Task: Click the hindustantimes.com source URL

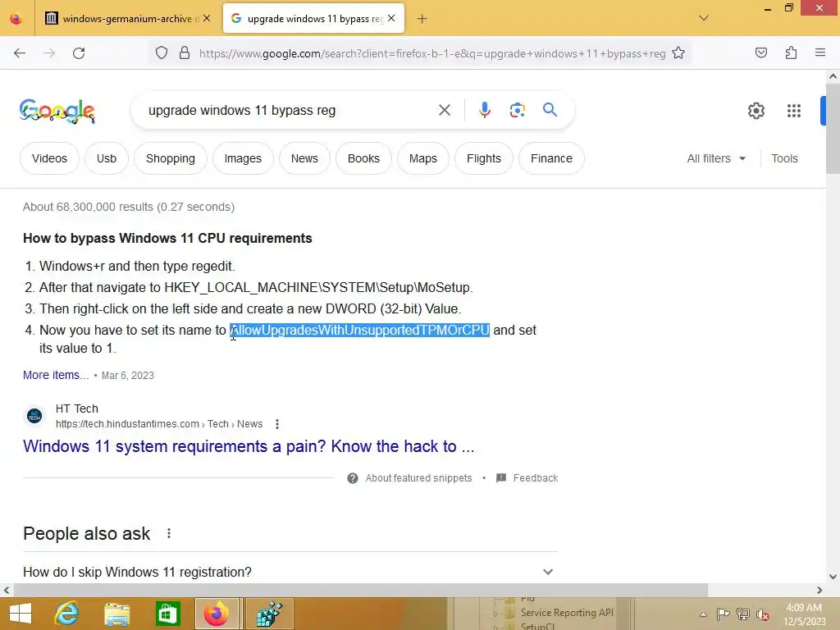Action: [x=159, y=424]
